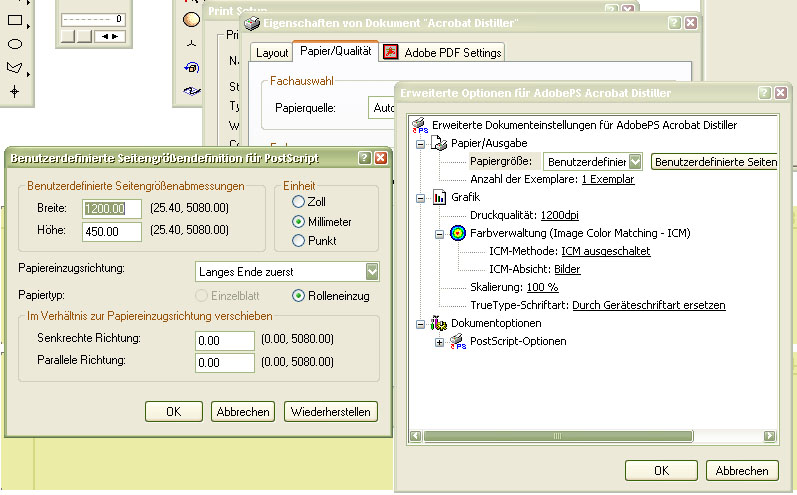The width and height of the screenshot is (797, 495).
Task: Click the Benutzerdefinierte Seiten button
Action: point(715,162)
